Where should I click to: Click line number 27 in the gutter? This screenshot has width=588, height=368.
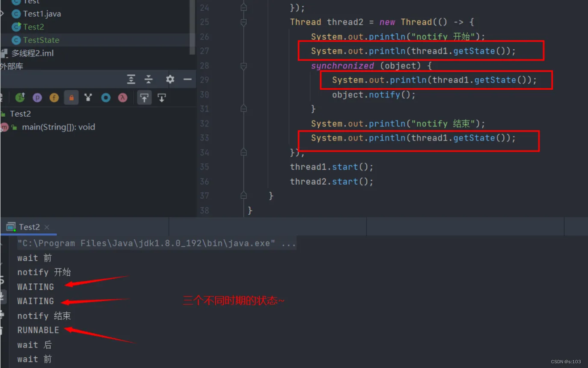(x=205, y=51)
